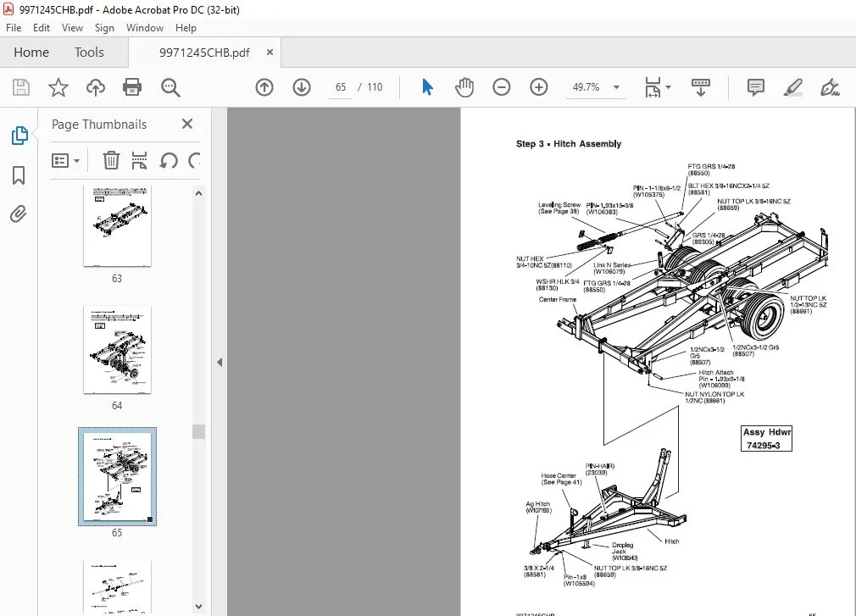The width and height of the screenshot is (856, 616).
Task: Click the 'Assy Hdwr 74295-3' box
Action: (766, 439)
